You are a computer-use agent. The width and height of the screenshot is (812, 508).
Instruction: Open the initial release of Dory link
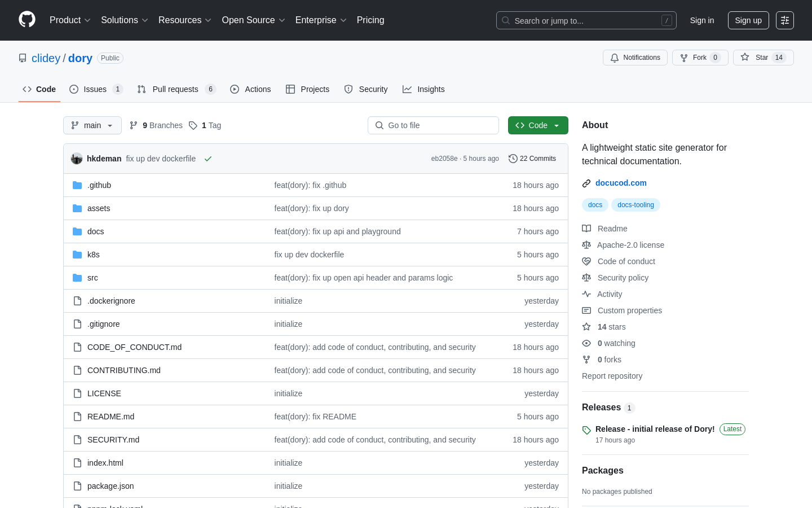[x=655, y=429]
